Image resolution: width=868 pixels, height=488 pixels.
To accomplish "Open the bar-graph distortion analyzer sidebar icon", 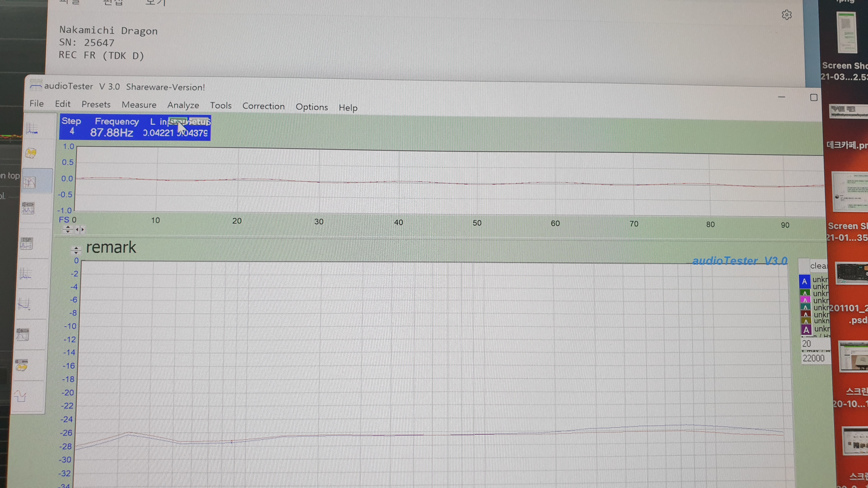I will (25, 274).
